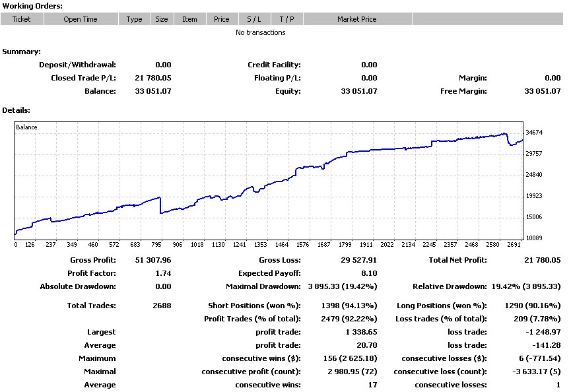Viewport: 571px width, 392px height.
Task: Click the 10089 axis label on chart
Action: coord(534,238)
